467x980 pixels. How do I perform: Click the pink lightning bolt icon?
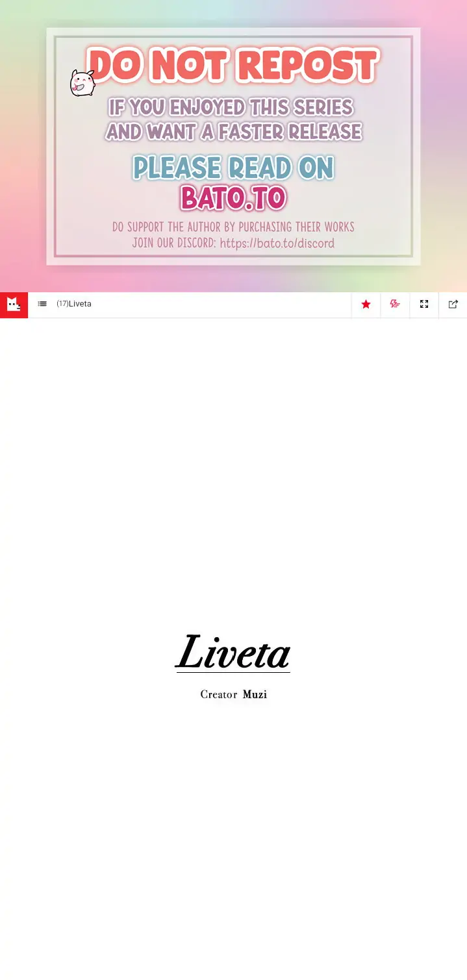coord(395,304)
